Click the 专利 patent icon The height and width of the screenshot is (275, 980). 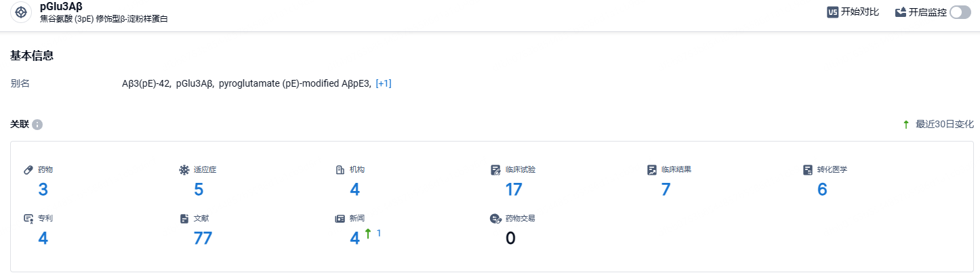pos(28,219)
